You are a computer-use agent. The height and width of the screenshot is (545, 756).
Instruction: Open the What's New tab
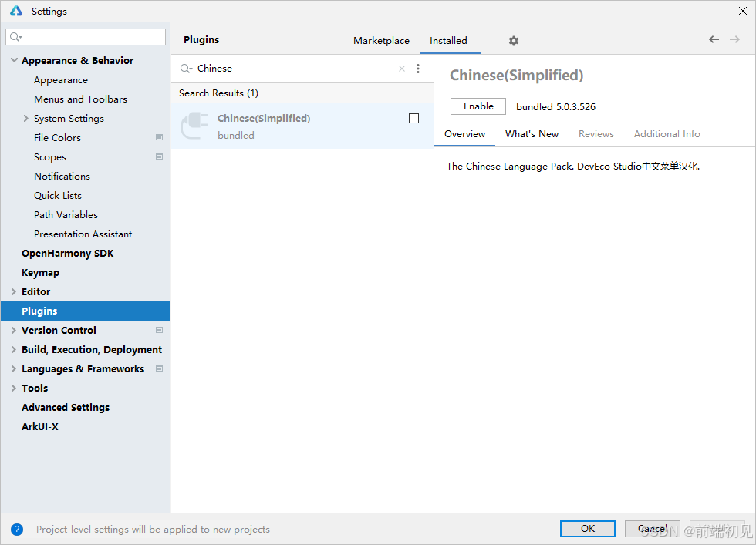(x=532, y=134)
